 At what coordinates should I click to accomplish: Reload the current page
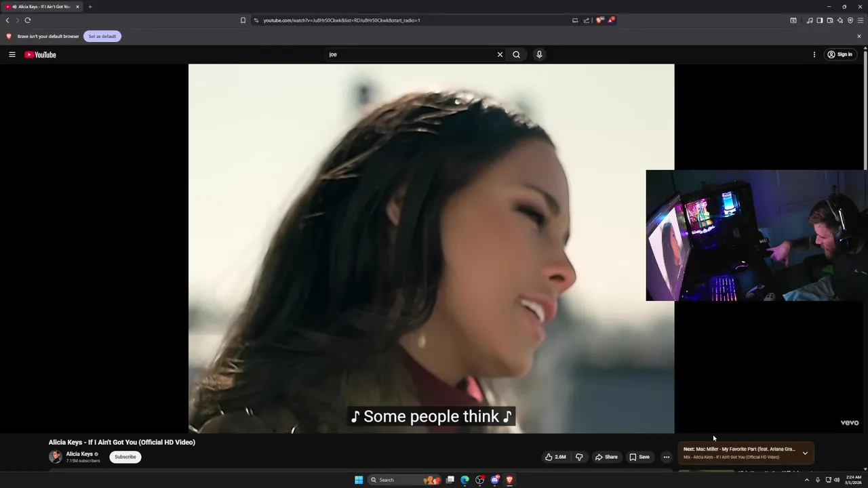click(x=28, y=20)
